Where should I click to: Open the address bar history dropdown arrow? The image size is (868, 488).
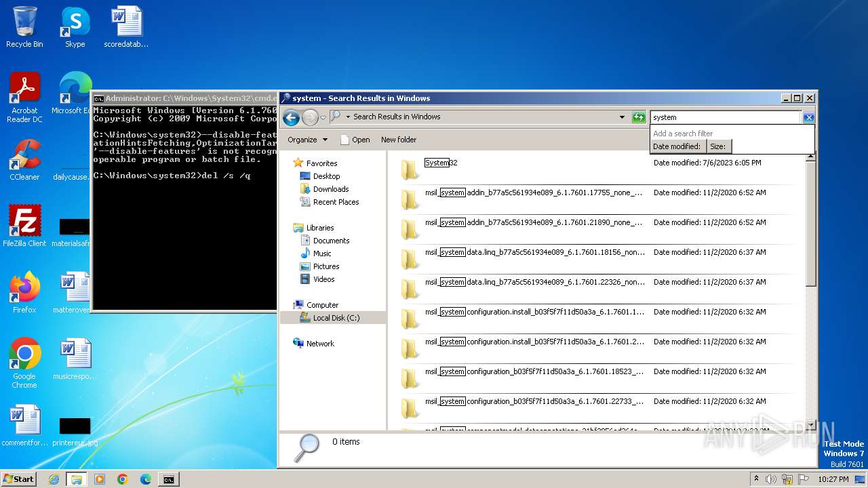[x=622, y=117]
